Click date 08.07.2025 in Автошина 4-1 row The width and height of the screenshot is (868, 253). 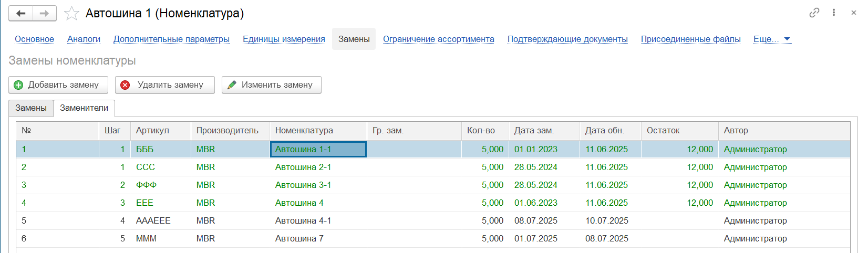coord(544,220)
